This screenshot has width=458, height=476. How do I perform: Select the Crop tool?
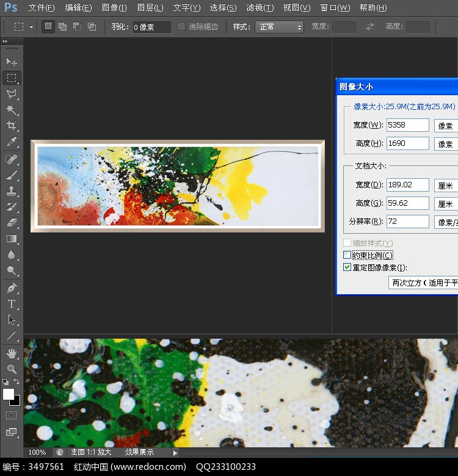click(12, 125)
